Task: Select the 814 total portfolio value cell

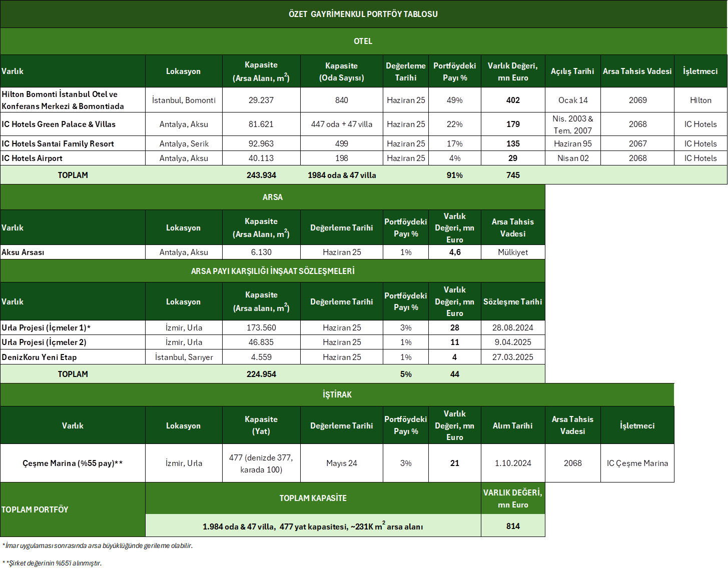Action: coord(513,526)
